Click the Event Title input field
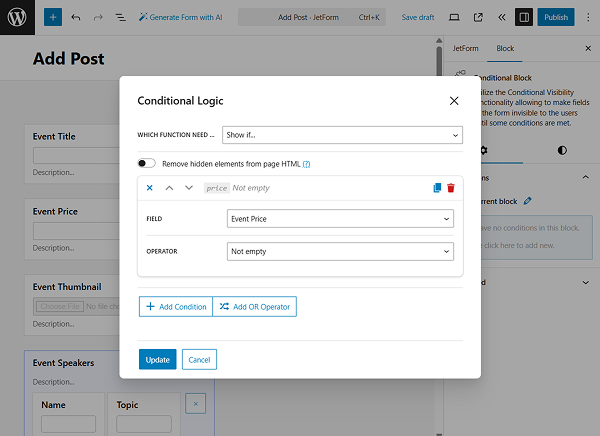Viewport: 600px width, 436px height. pos(76,155)
